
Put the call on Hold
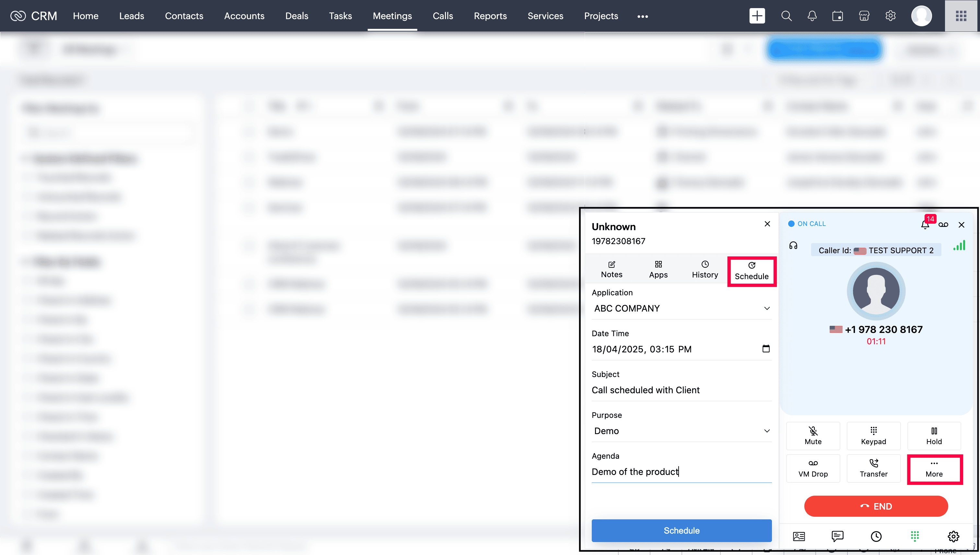(934, 436)
